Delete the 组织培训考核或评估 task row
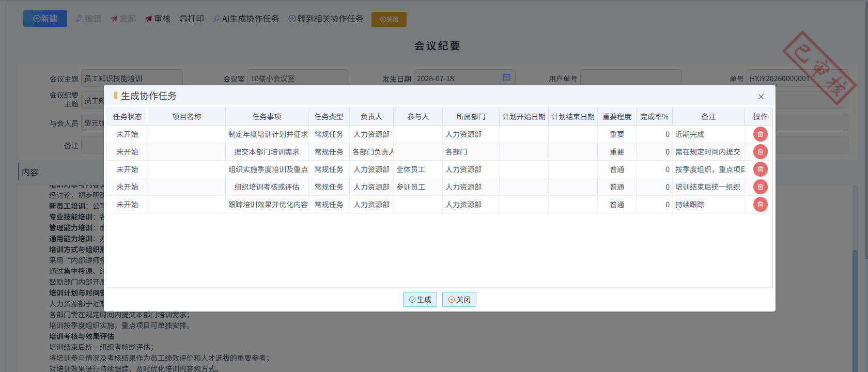The height and width of the screenshot is (372, 868). pos(760,187)
